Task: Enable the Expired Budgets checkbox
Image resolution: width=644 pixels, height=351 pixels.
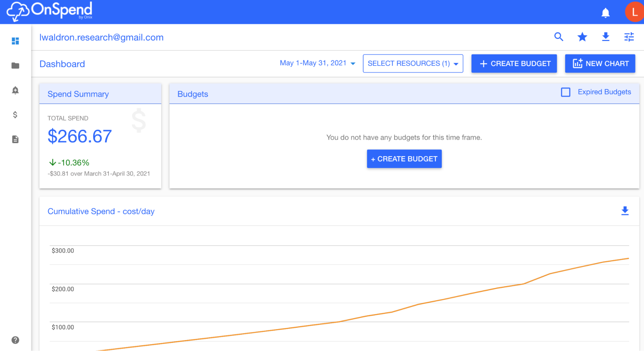Action: [565, 92]
